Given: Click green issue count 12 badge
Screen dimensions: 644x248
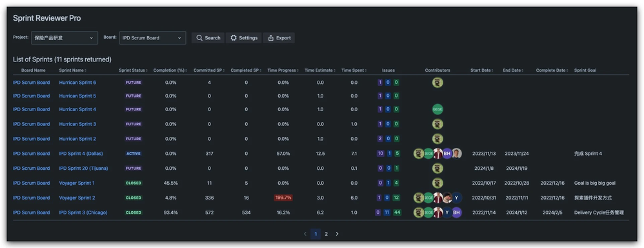Looking at the screenshot, I should [396, 198].
